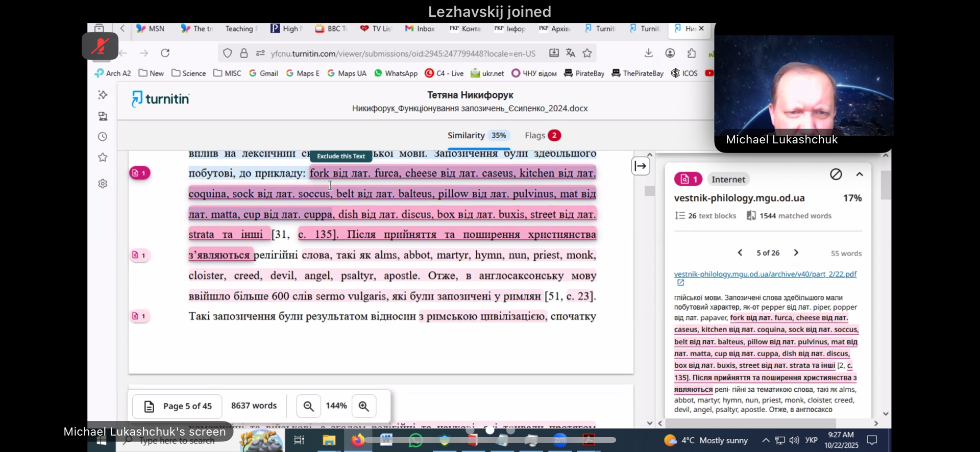Zoom out the document with the minus magnifier
The width and height of the screenshot is (980, 452).
[x=308, y=406]
